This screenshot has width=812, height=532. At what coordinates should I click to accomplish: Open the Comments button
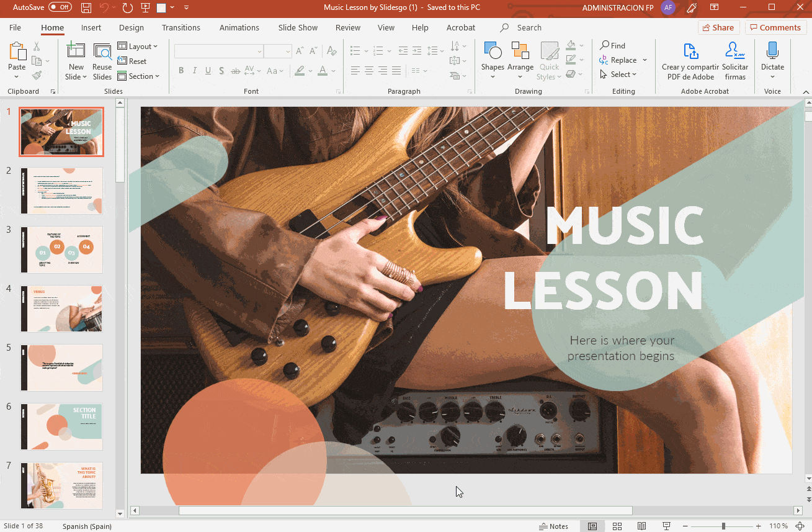pos(774,27)
